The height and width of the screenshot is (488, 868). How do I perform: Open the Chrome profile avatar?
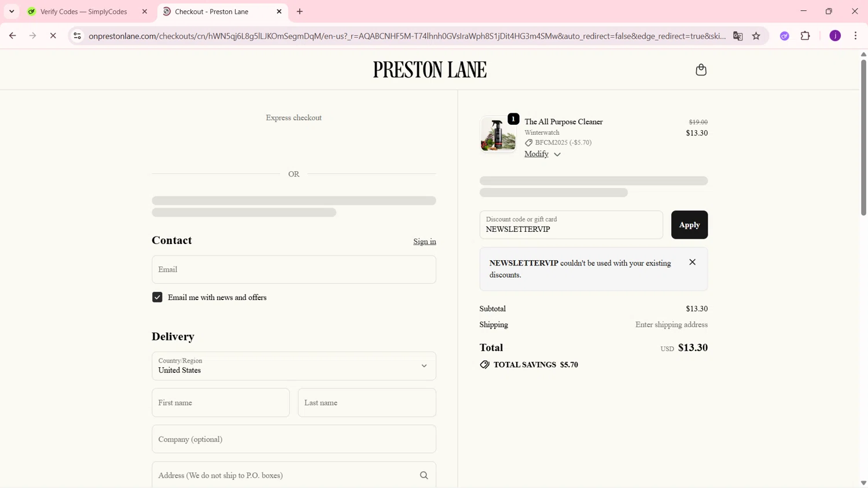click(x=835, y=36)
